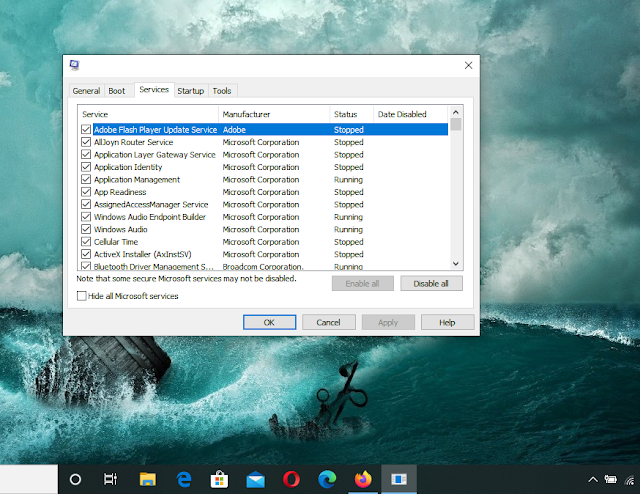Click the services list scrollbar thumb

[x=456, y=124]
